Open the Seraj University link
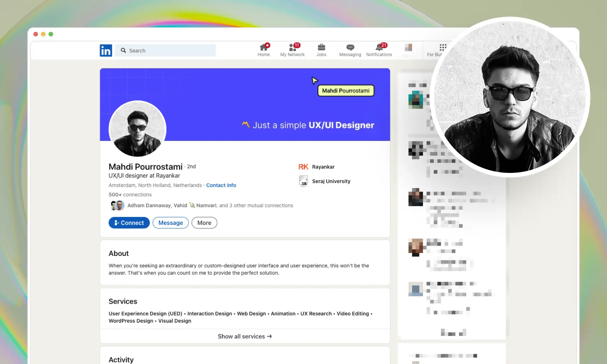The image size is (607, 364). coord(331,181)
